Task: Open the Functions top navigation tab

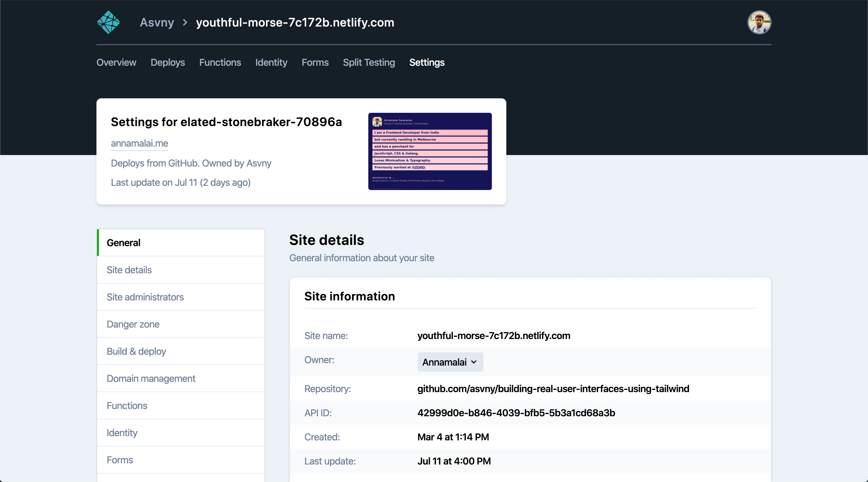Action: pos(220,62)
